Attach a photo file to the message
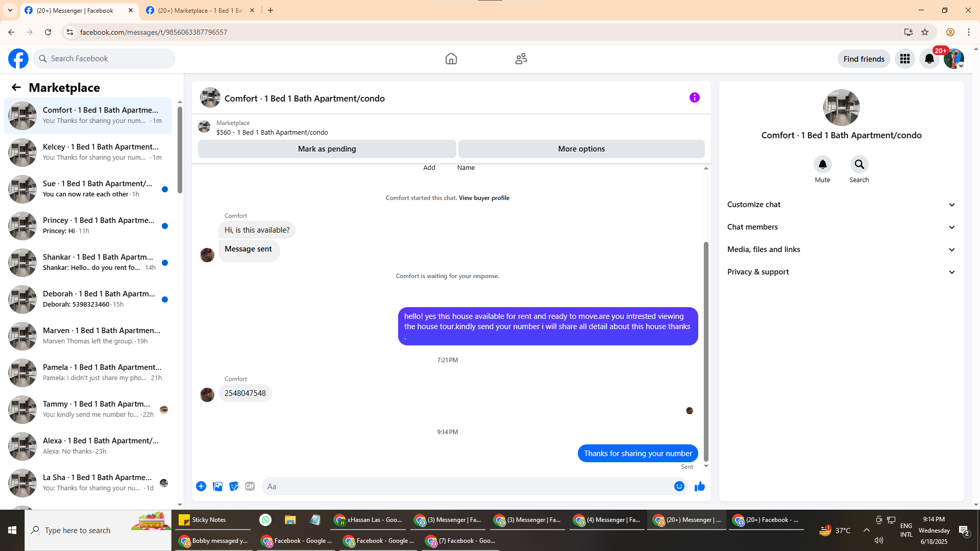Screen dimensions: 980x551 217,486
